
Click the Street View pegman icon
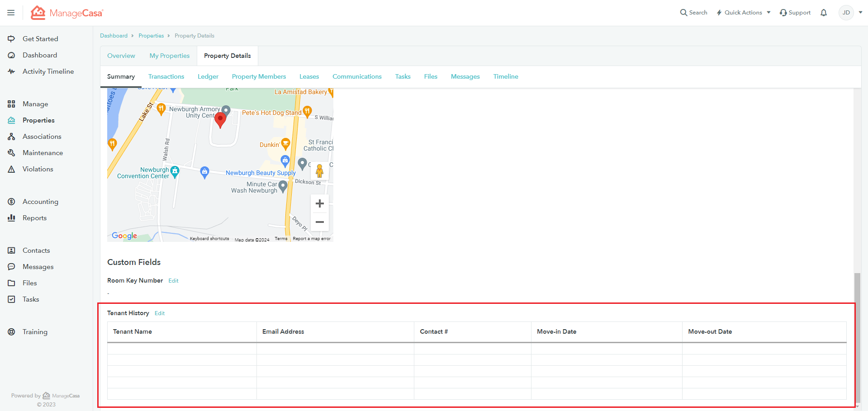(319, 171)
